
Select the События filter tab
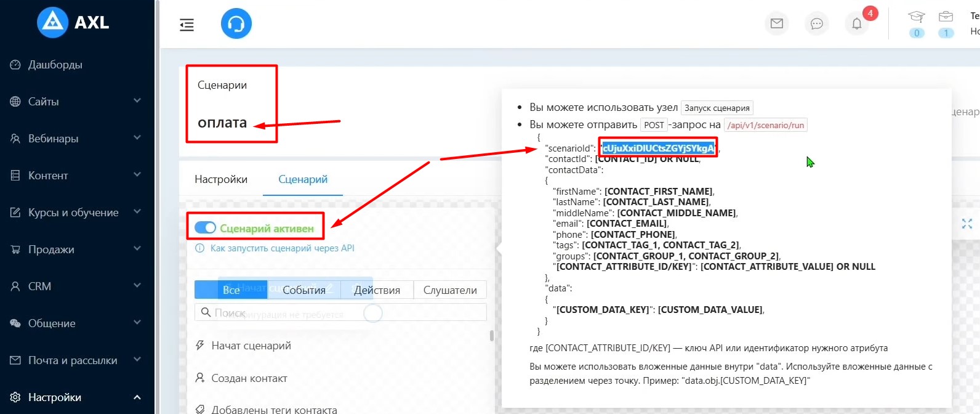(x=304, y=290)
